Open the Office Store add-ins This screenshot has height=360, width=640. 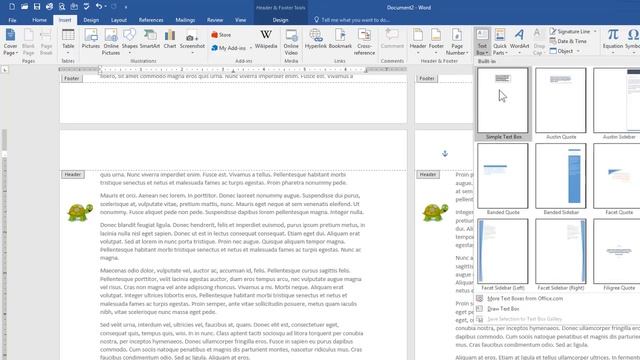point(221,35)
